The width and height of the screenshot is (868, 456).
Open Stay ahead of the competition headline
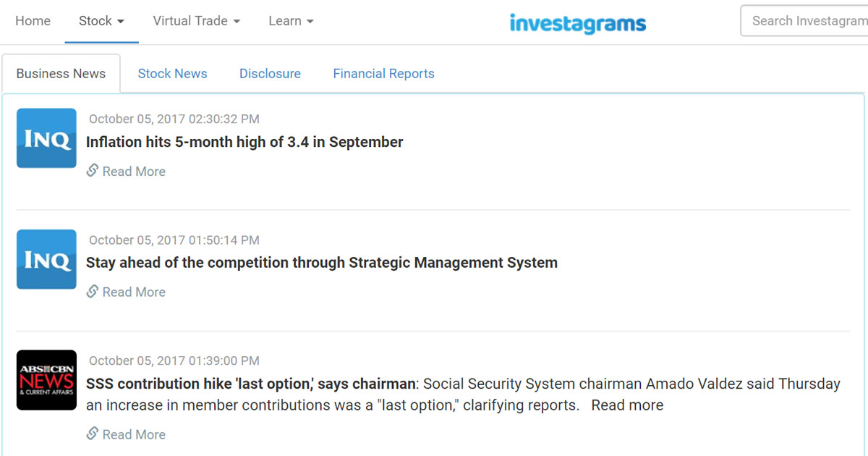tap(322, 263)
